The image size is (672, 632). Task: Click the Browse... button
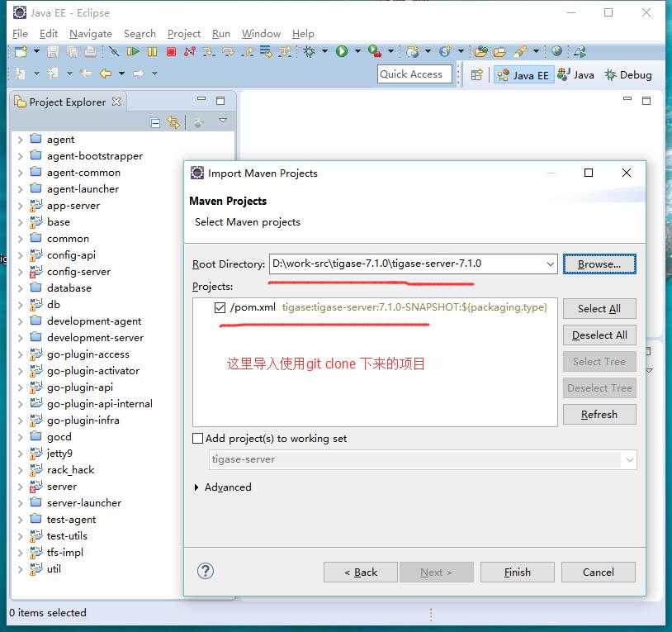click(x=599, y=264)
